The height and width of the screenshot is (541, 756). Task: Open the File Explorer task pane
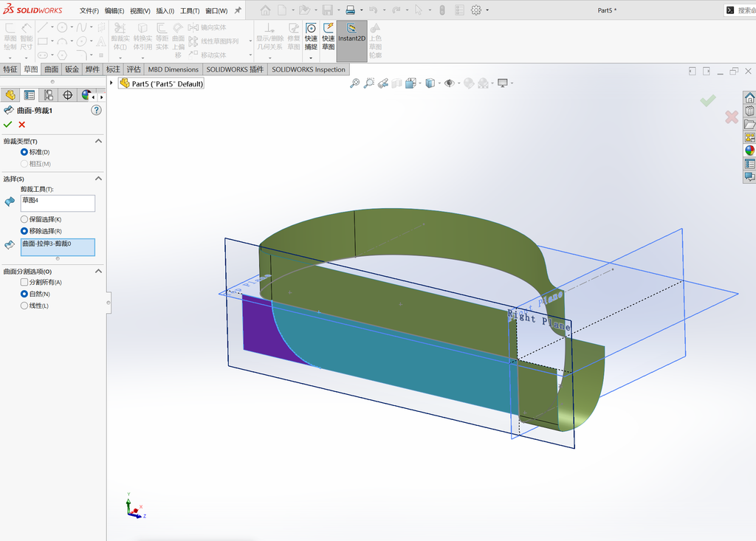pyautogui.click(x=749, y=125)
